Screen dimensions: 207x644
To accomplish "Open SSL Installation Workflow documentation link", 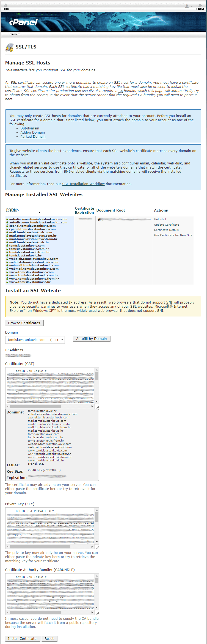I will (83, 184).
